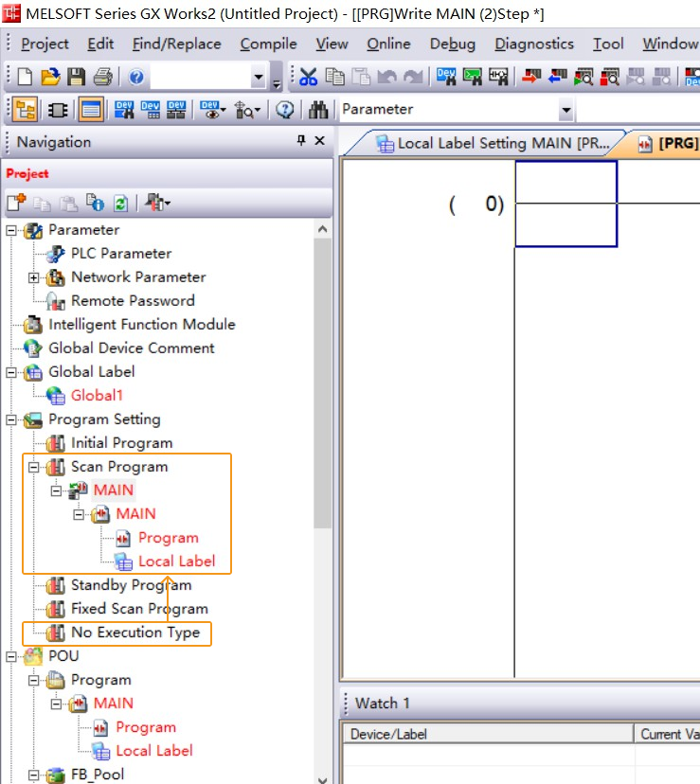Click the binoculars Find icon
The image size is (700, 784).
click(317, 110)
